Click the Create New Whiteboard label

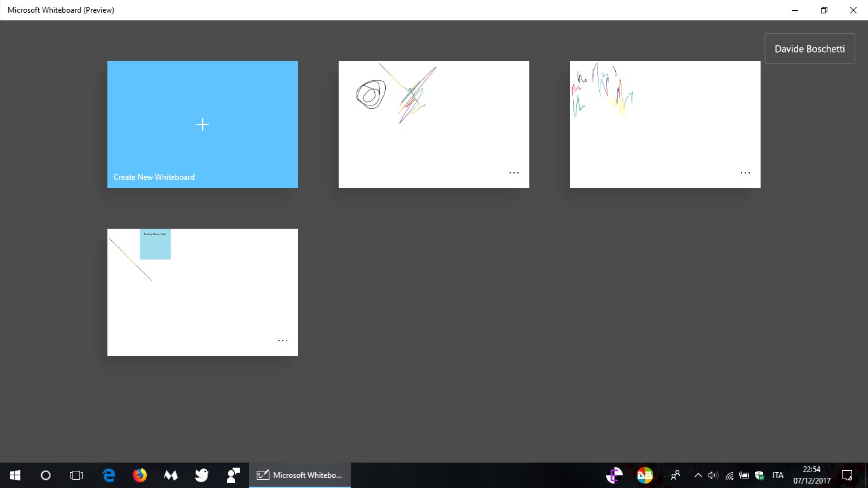(154, 177)
